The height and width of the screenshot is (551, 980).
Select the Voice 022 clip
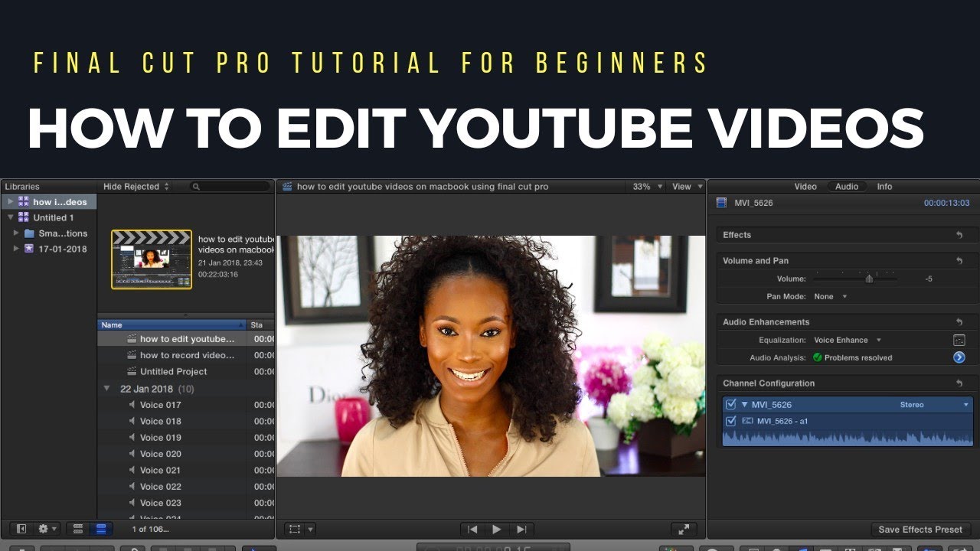(x=186, y=487)
